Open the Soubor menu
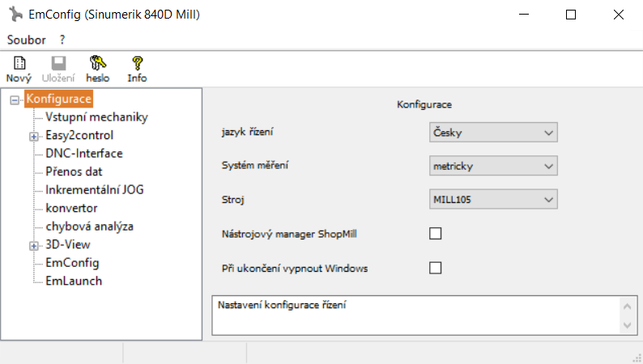This screenshot has height=364, width=643. pyautogui.click(x=26, y=40)
